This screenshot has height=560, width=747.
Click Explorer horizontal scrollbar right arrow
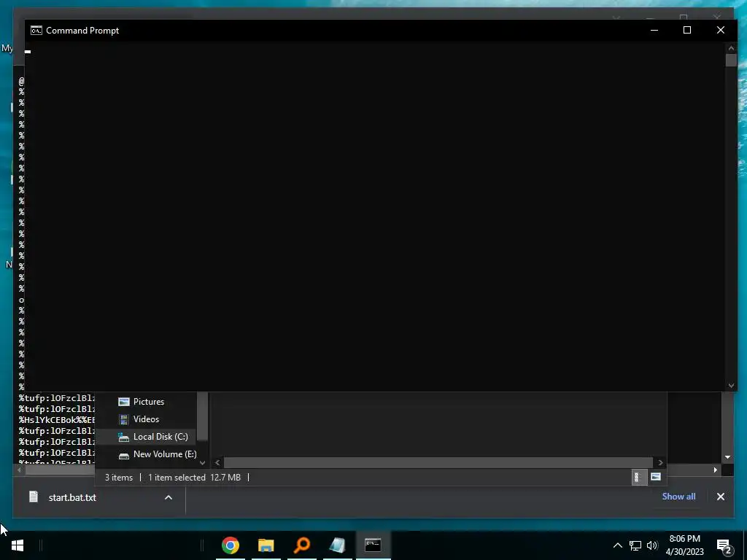click(x=660, y=462)
